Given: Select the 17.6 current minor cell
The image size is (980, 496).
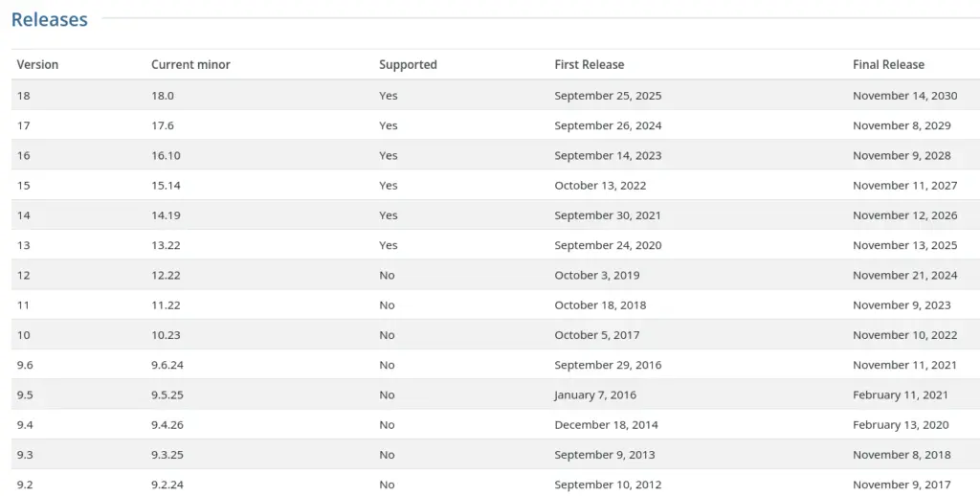Looking at the screenshot, I should (x=163, y=125).
